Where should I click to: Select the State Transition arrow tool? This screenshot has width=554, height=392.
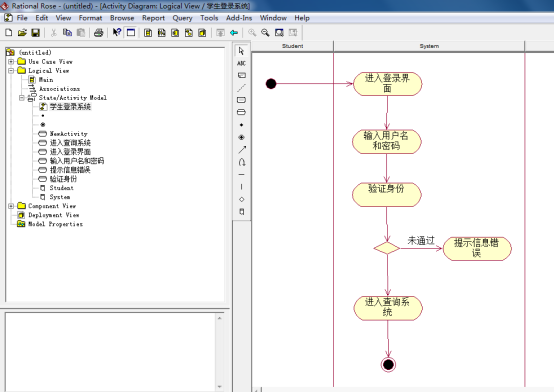click(241, 150)
